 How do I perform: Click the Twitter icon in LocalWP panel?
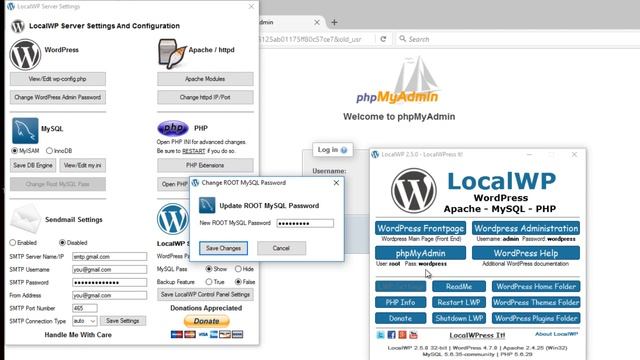[x=380, y=335]
